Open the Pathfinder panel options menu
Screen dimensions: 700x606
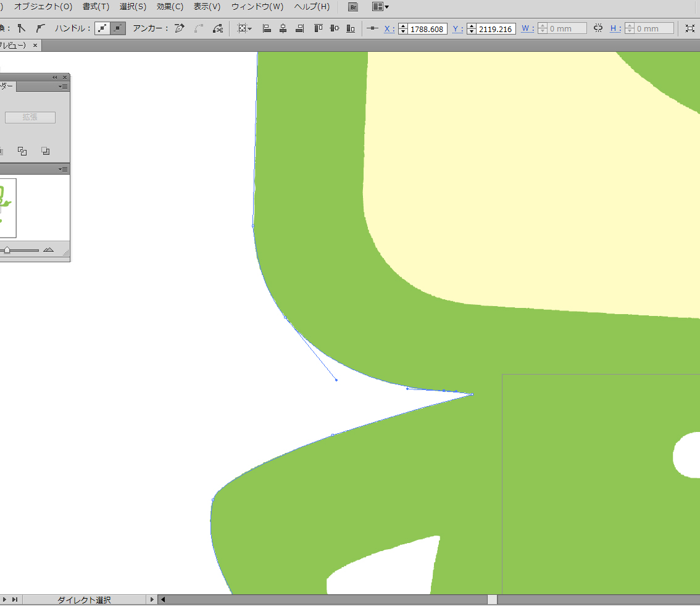tap(64, 87)
